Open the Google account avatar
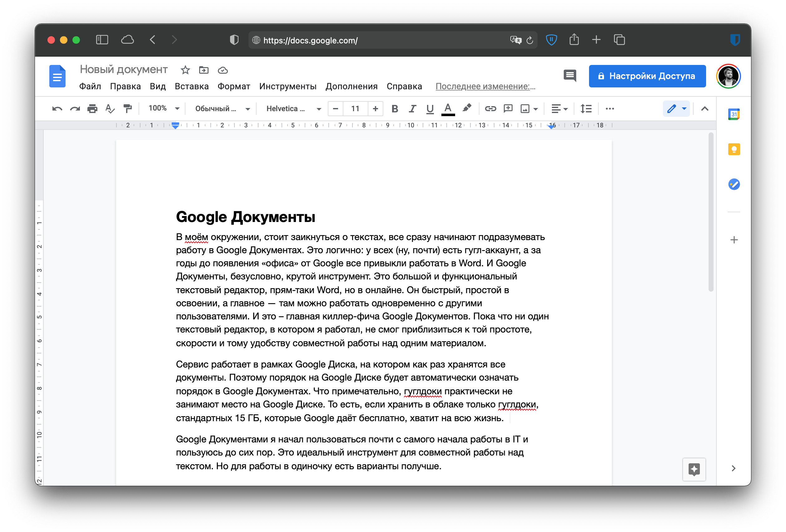The width and height of the screenshot is (786, 532). coord(728,76)
